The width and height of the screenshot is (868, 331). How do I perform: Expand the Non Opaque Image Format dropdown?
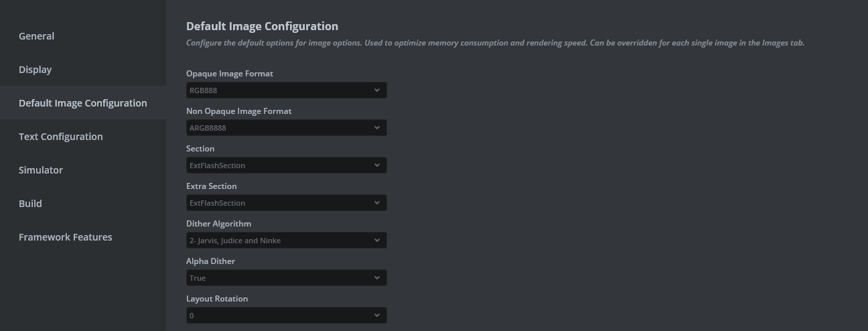pyautogui.click(x=286, y=128)
